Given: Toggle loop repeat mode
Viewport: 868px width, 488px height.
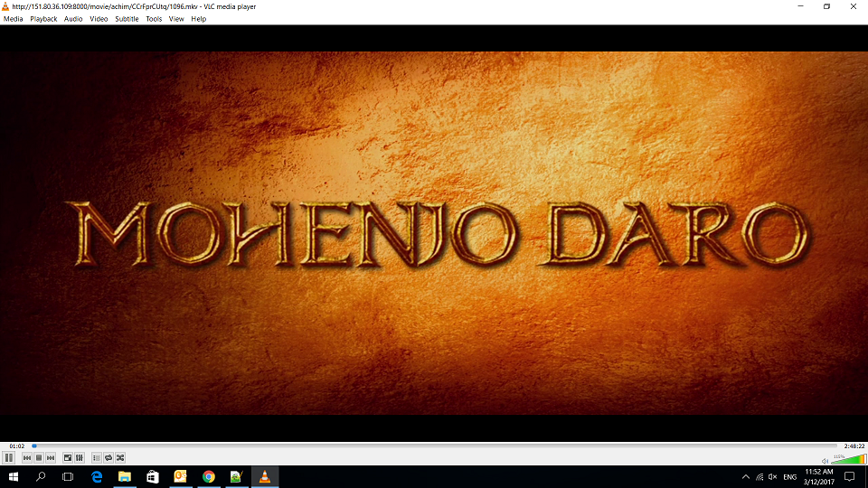Looking at the screenshot, I should (108, 457).
